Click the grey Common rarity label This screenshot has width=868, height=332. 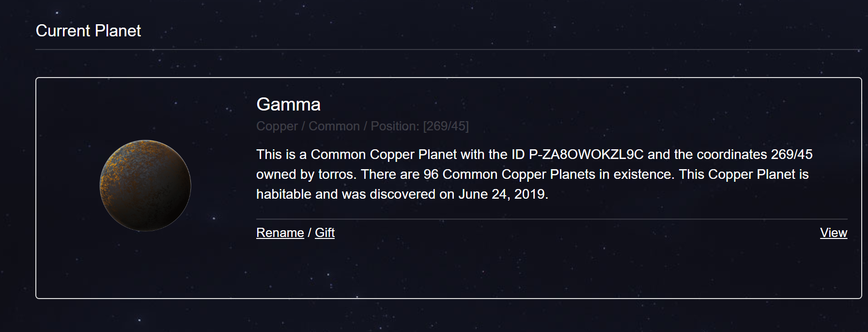pyautogui.click(x=334, y=126)
